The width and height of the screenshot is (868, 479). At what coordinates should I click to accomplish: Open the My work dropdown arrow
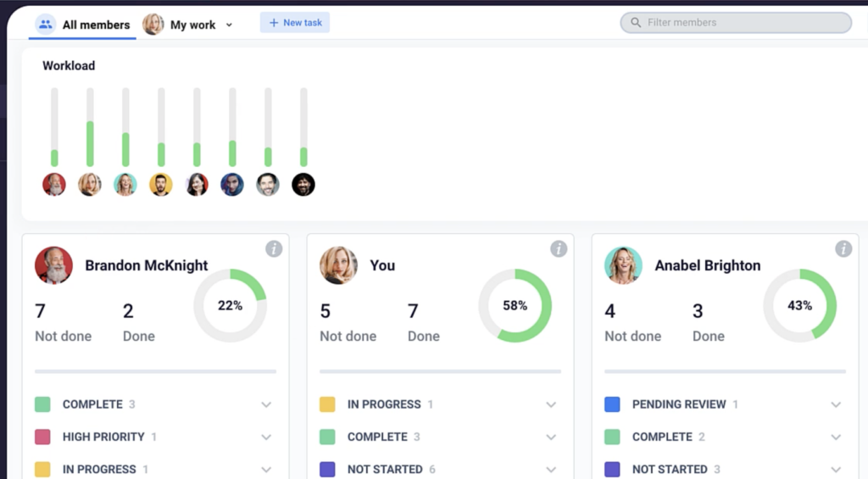229,25
